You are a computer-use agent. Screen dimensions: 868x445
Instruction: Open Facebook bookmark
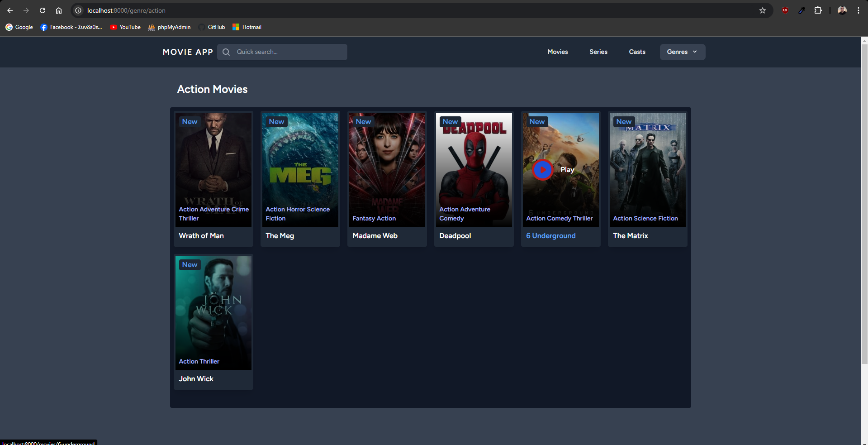[71, 27]
